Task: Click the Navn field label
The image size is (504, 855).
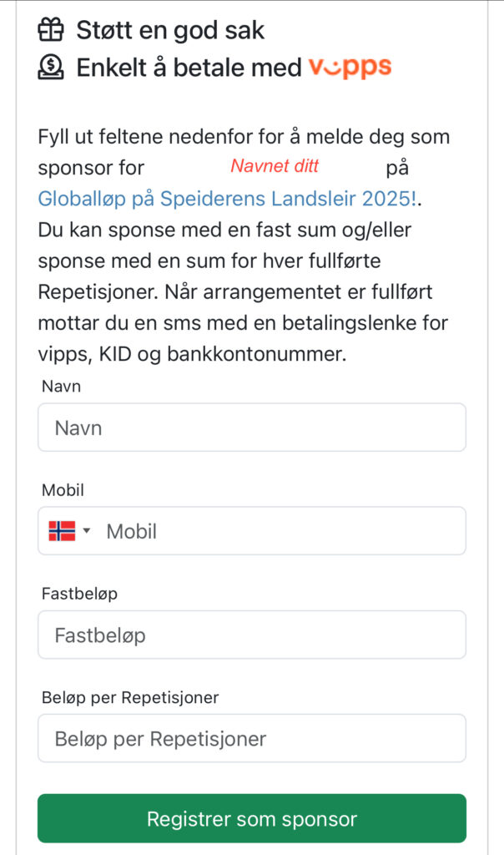Action: [x=61, y=387]
